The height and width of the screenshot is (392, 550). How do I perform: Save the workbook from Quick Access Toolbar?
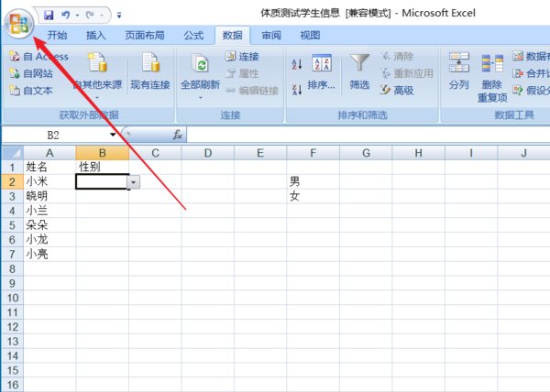coord(49,15)
